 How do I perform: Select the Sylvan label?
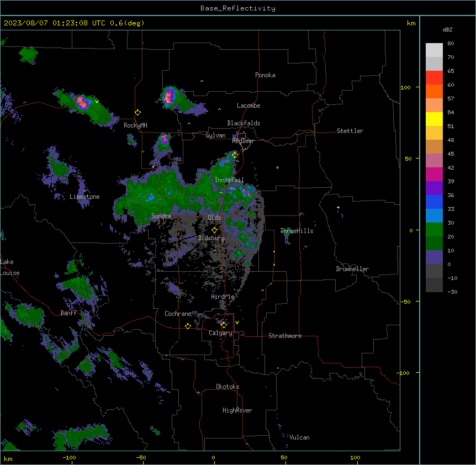tap(215, 135)
